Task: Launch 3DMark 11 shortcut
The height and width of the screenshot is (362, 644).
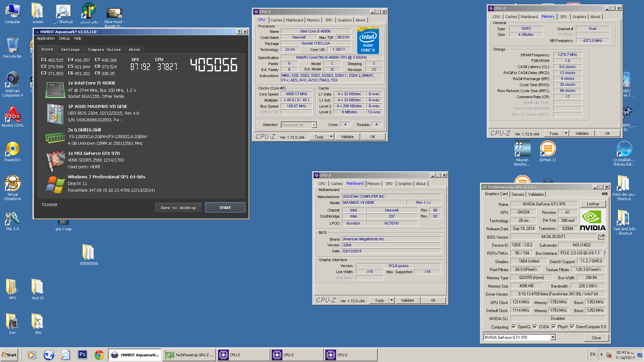Action: pyautogui.click(x=548, y=152)
